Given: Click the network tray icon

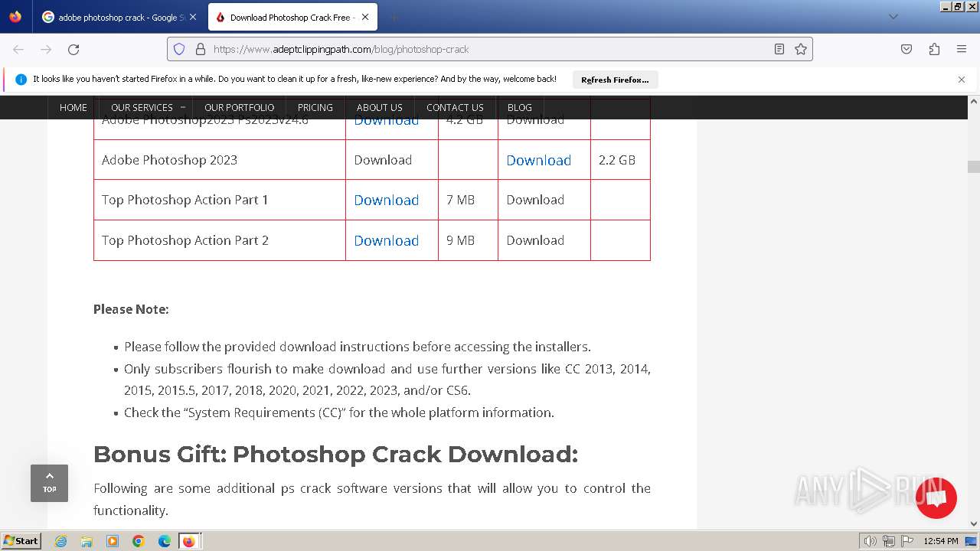Looking at the screenshot, I should (889, 541).
